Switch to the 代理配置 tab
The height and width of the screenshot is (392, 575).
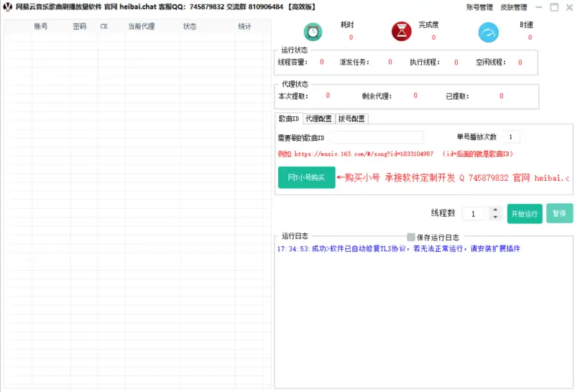point(318,119)
